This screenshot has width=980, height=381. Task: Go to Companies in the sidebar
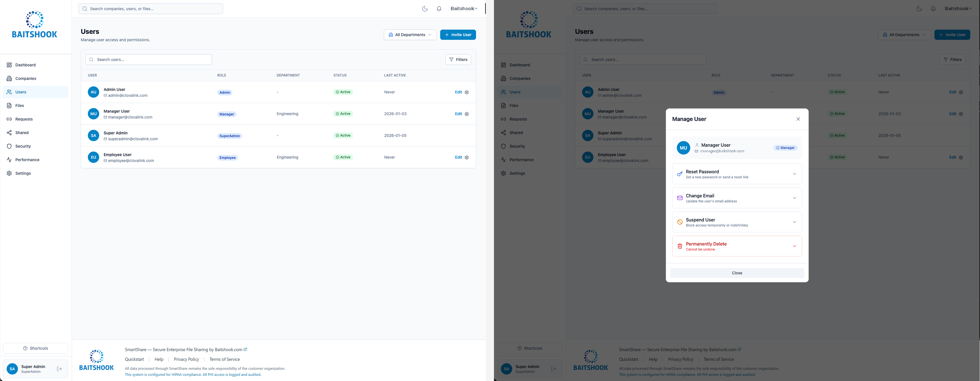tap(25, 78)
